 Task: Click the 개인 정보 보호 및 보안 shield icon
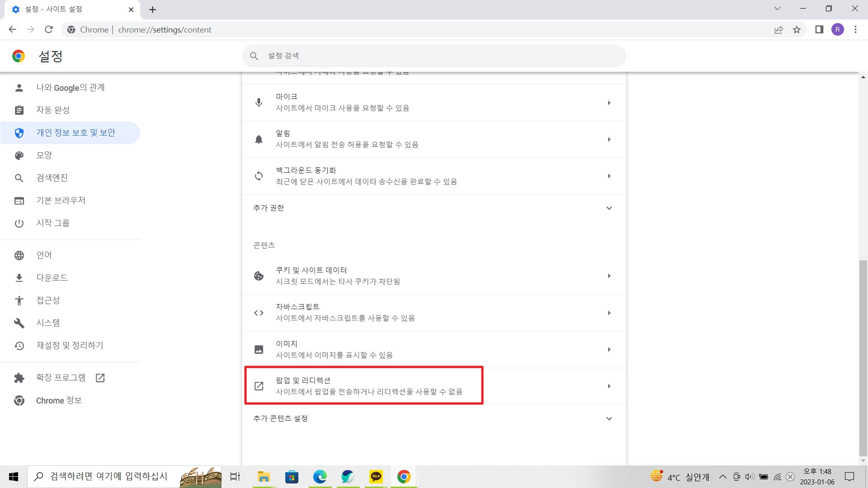tap(19, 132)
